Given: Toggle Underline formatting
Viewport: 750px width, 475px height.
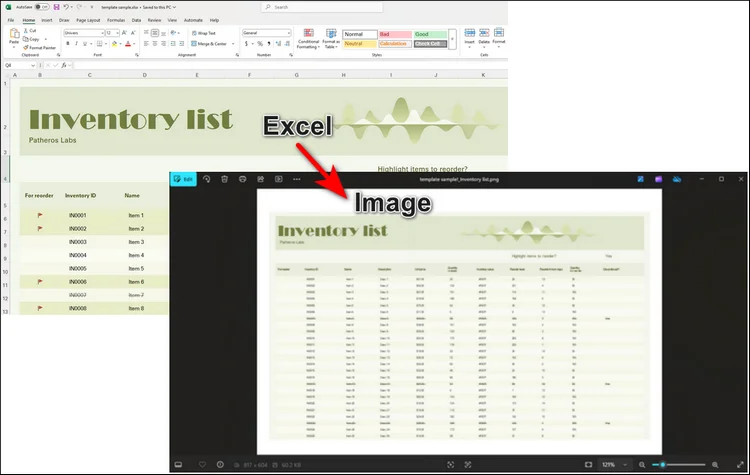Looking at the screenshot, I should tap(85, 44).
